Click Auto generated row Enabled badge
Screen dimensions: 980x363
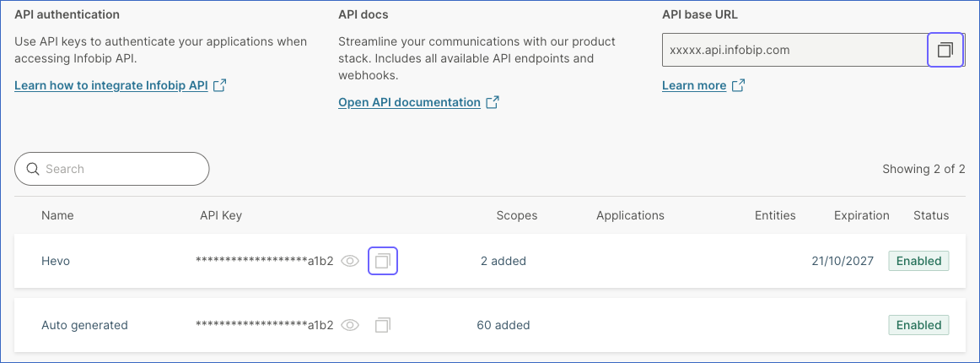918,325
